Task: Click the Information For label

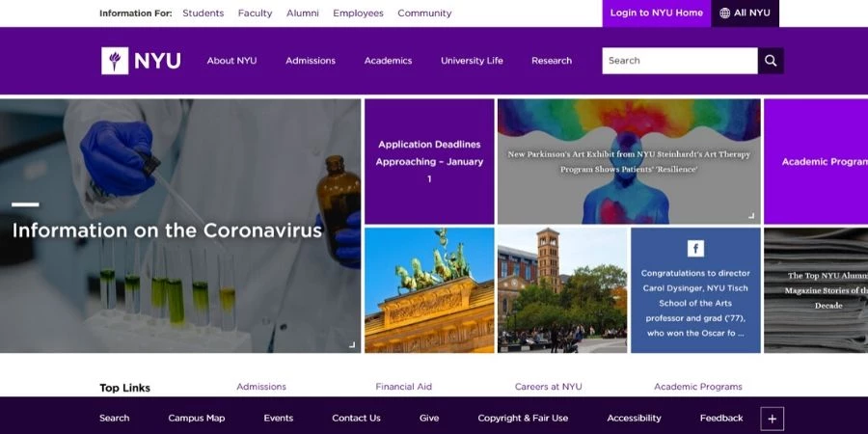Action: 136,14
